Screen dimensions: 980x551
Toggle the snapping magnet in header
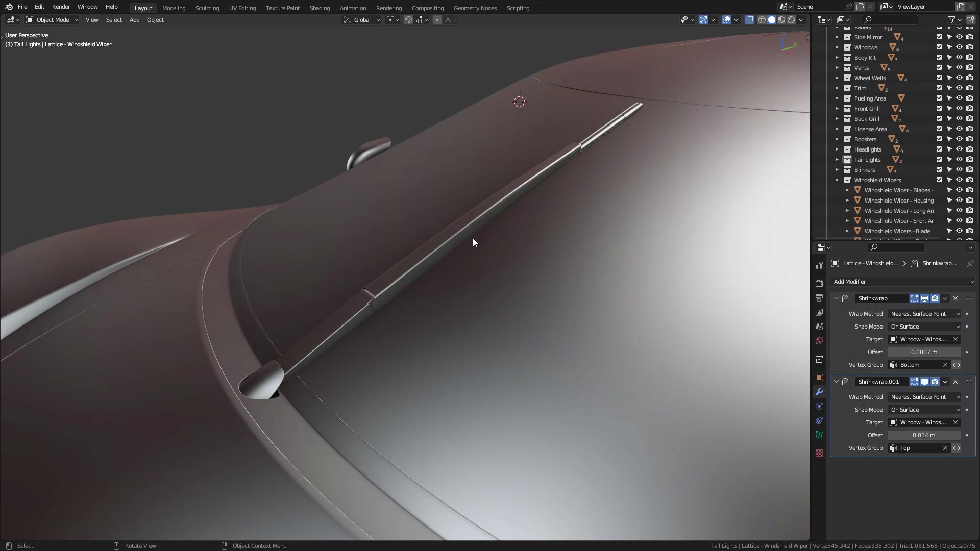point(408,20)
